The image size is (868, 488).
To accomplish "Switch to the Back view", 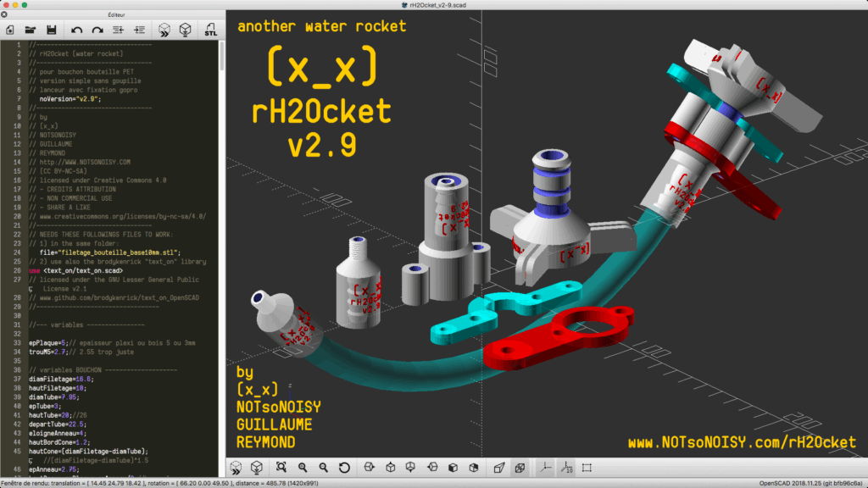I will [x=474, y=468].
